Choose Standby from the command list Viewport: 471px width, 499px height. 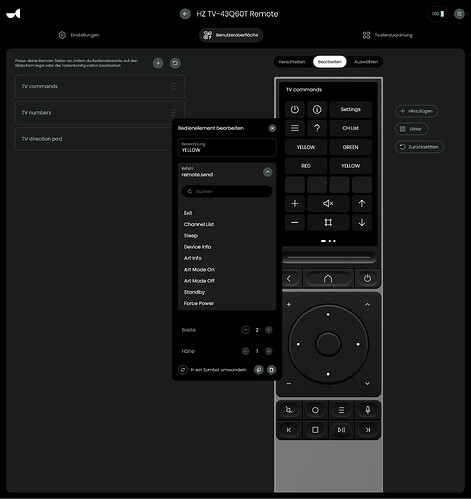194,292
